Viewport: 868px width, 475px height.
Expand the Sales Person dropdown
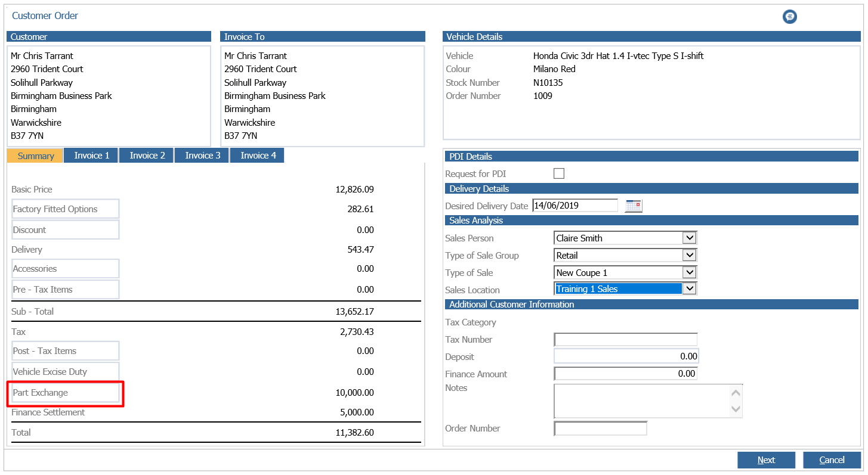[690, 238]
